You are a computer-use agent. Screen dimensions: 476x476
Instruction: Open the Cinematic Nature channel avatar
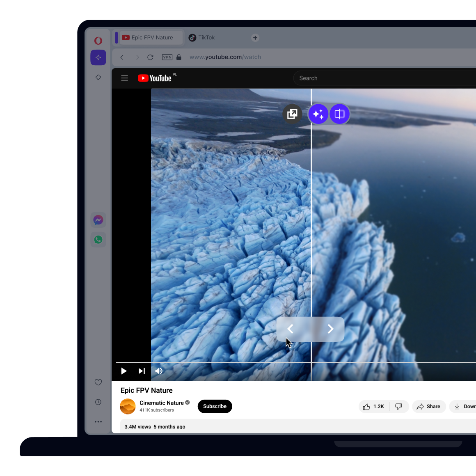click(128, 406)
